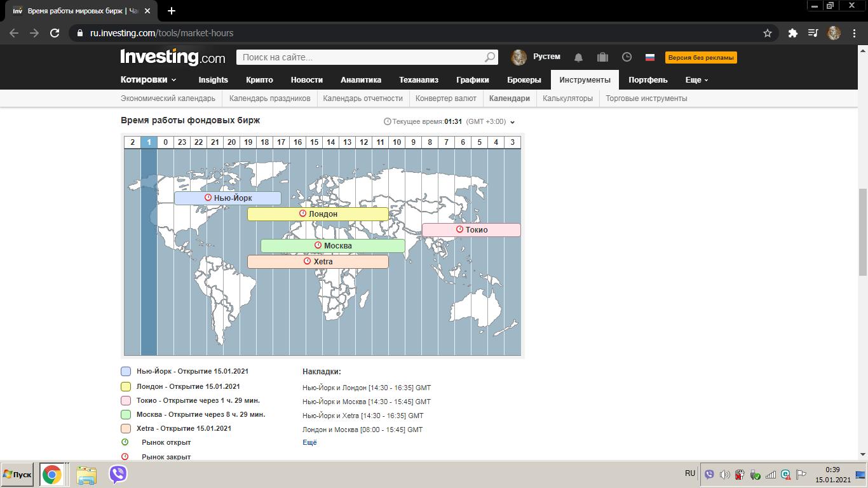The height and width of the screenshot is (488, 868).
Task: Click the search magnifier icon
Action: click(490, 57)
